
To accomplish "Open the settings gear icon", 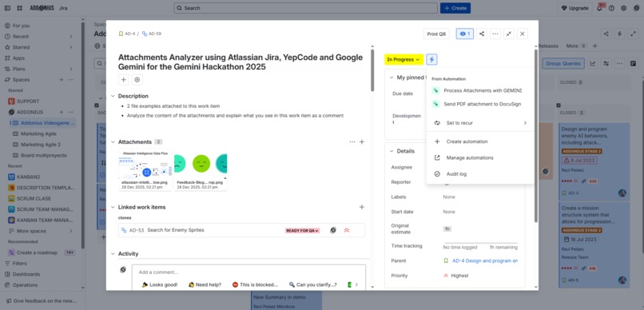I will click(x=624, y=8).
